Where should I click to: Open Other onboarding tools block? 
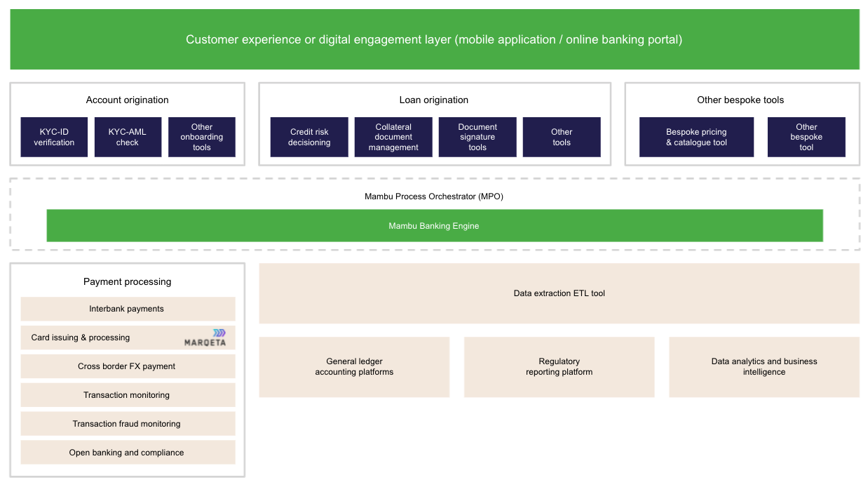coord(202,137)
